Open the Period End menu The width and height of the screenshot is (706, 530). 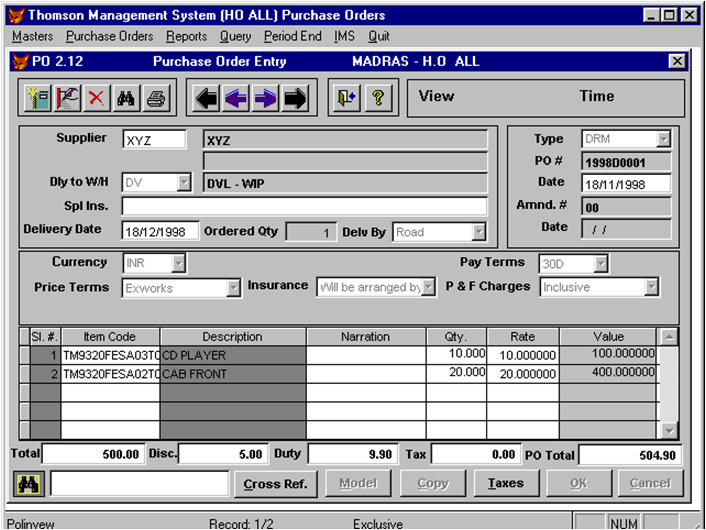point(293,36)
